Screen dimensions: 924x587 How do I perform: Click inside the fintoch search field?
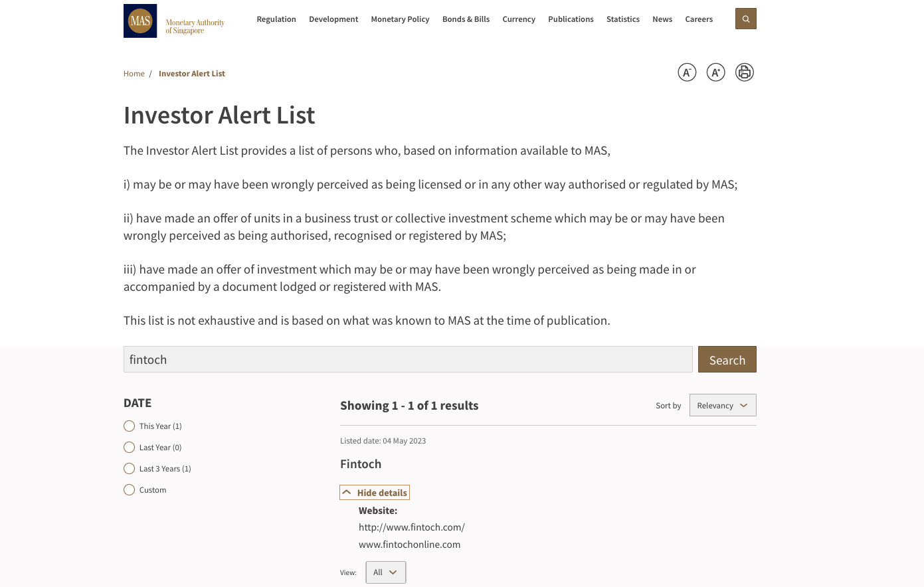coord(408,359)
